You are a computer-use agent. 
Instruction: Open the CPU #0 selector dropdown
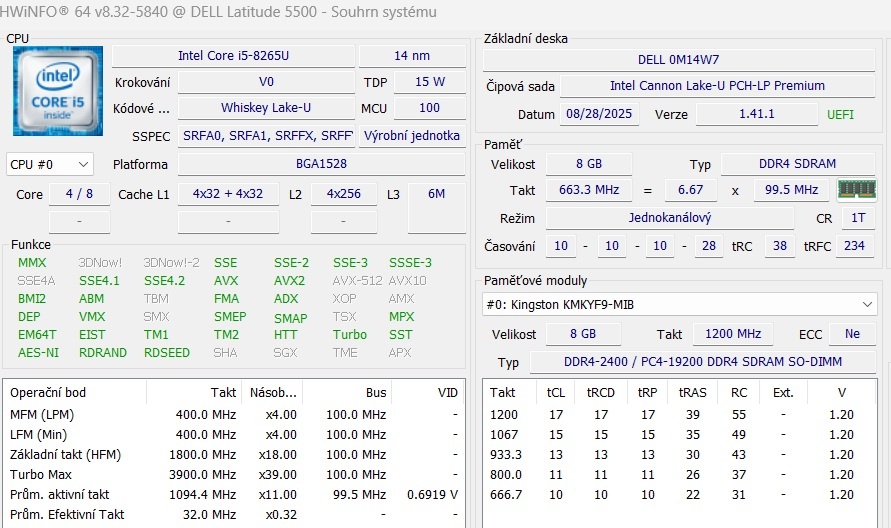(x=49, y=164)
